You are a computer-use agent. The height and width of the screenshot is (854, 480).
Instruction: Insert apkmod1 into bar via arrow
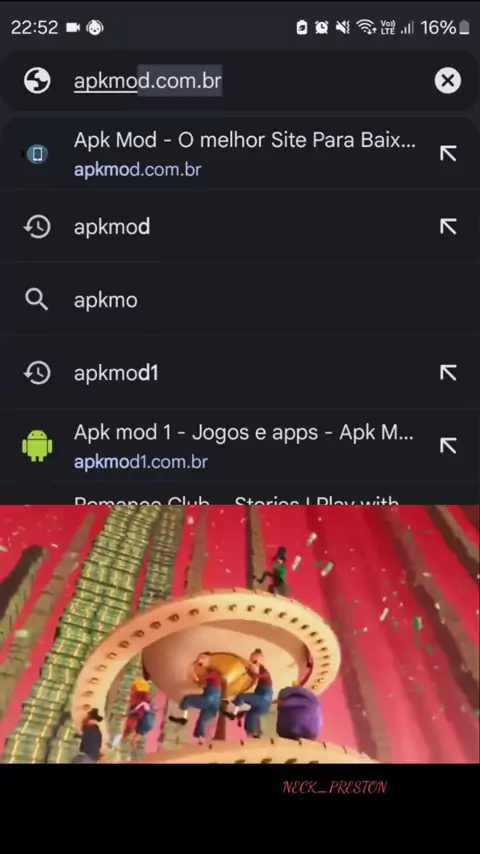[x=448, y=373]
